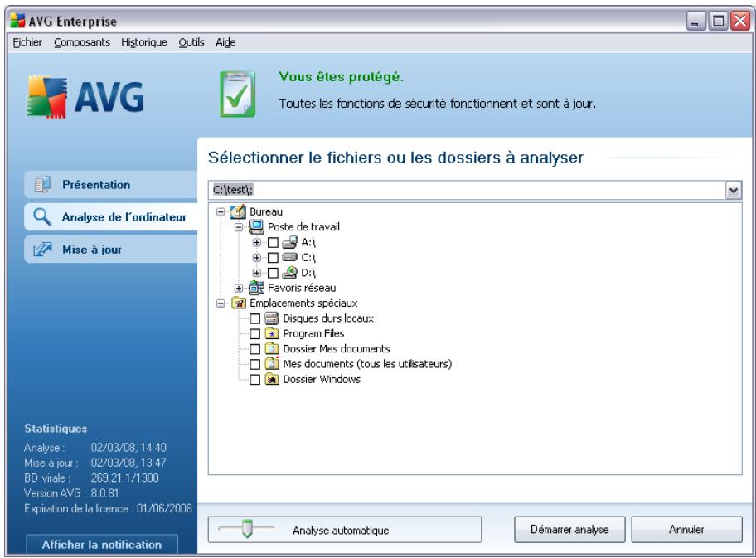
Task: Tick the Program Files checkbox
Action: 255,334
